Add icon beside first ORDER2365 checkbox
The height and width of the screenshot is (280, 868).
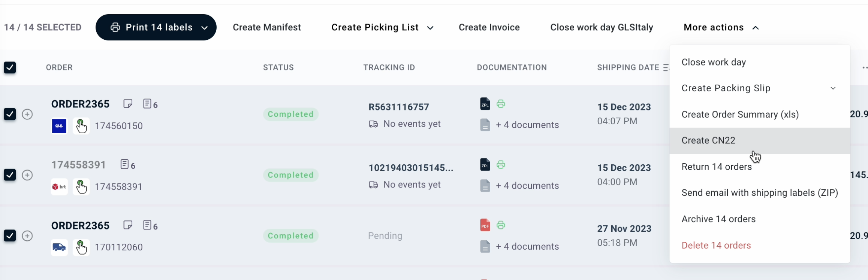coord(27,114)
